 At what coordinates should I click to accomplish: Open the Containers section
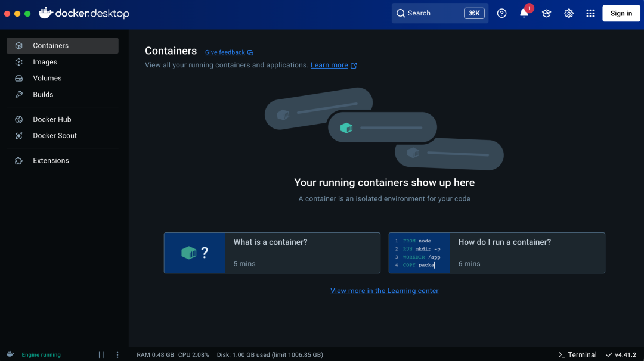[63, 45]
